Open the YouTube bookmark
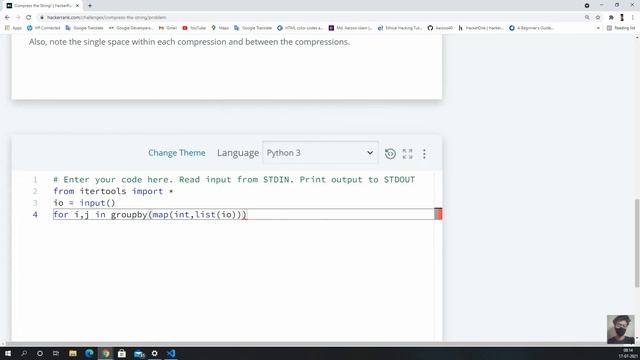Screen dimensions: 640x360 (x=194, y=28)
